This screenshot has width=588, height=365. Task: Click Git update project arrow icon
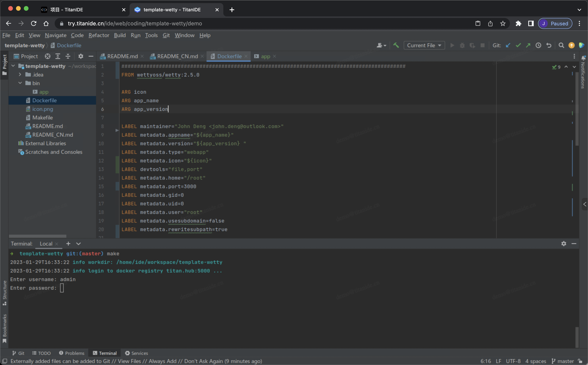pos(508,45)
